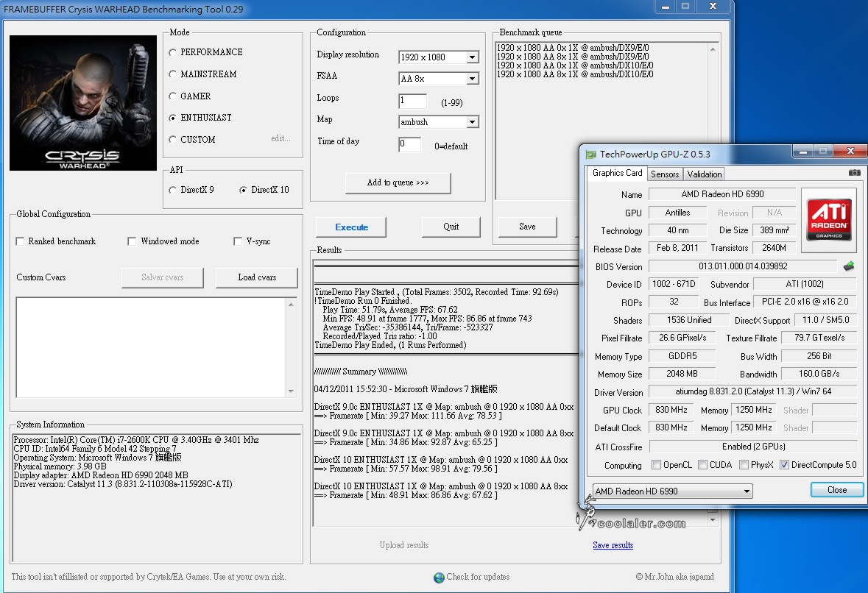This screenshot has height=593, width=868.
Task: Open the Save results link
Action: coord(613,545)
